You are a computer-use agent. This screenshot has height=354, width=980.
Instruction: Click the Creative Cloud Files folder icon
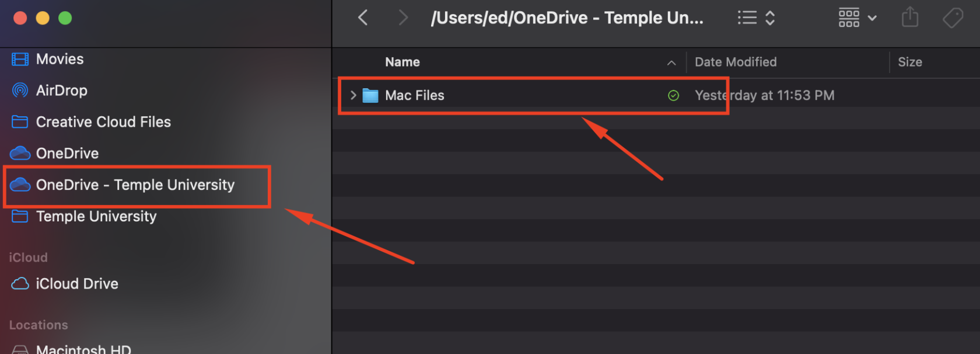coord(20,122)
